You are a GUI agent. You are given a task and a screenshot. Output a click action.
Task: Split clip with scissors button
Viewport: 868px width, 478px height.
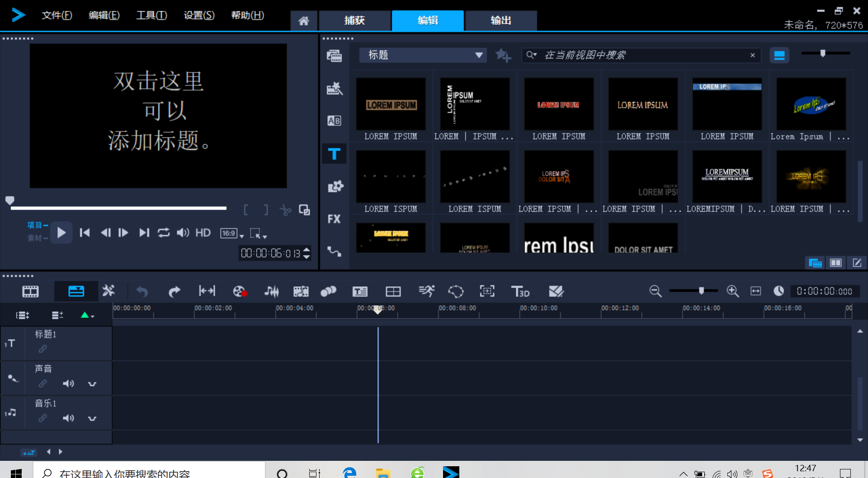tap(285, 210)
